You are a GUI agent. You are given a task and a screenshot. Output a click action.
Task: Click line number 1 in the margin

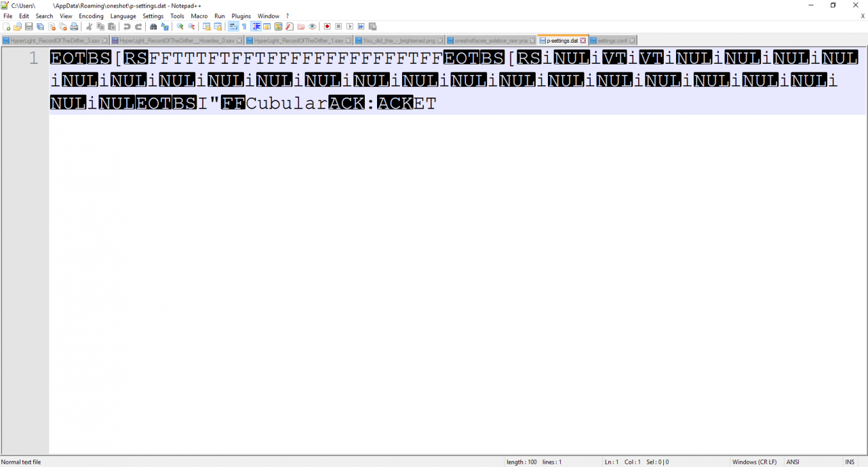click(x=33, y=58)
